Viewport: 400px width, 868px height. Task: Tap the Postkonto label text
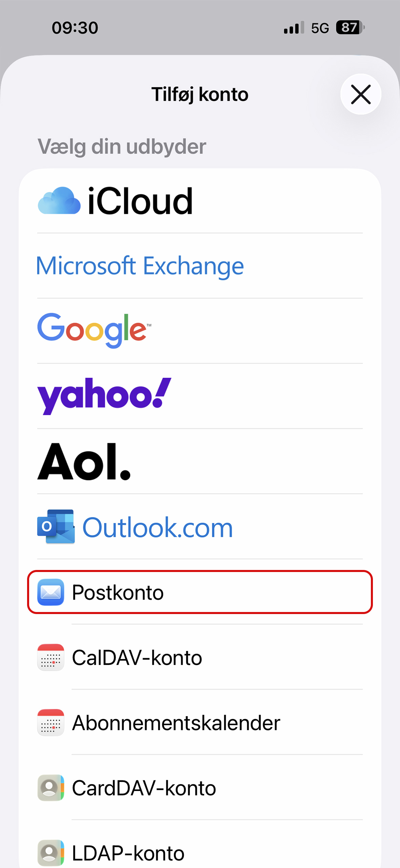click(x=118, y=592)
